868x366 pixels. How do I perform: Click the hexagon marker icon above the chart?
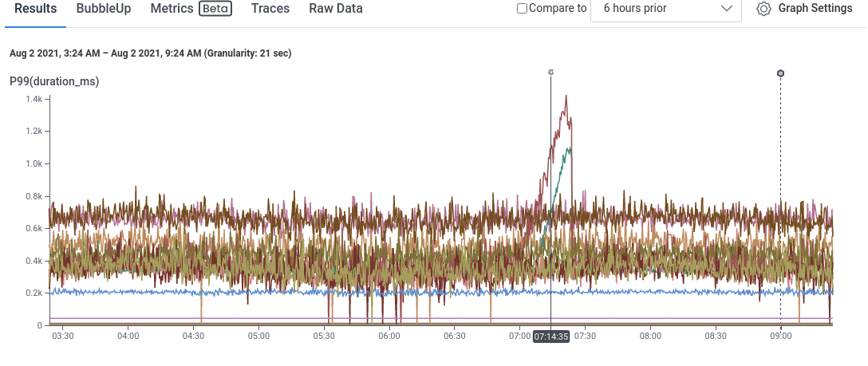[x=780, y=73]
